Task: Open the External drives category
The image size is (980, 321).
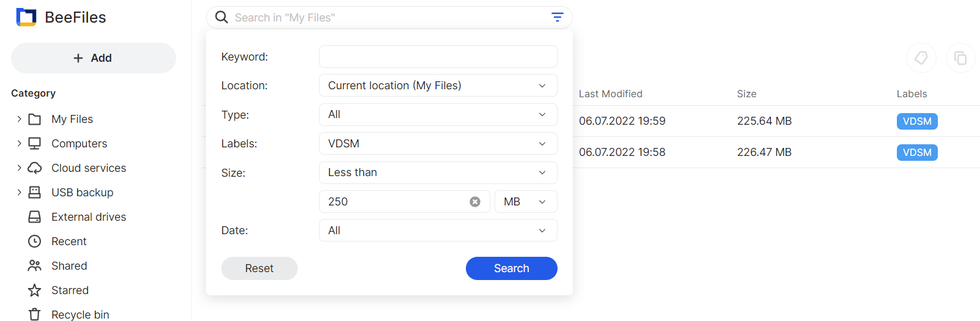Action: 88,217
